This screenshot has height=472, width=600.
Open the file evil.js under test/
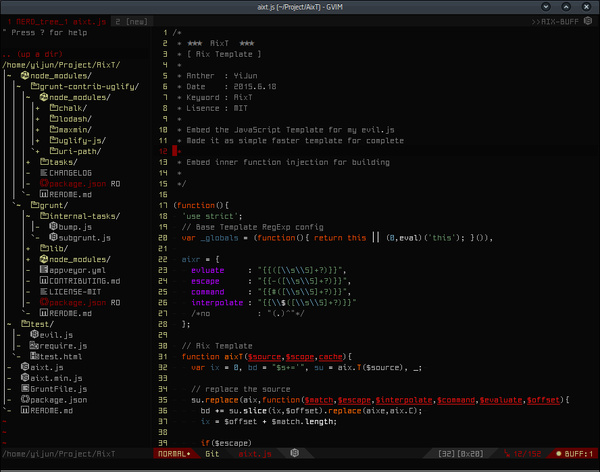tap(56, 335)
